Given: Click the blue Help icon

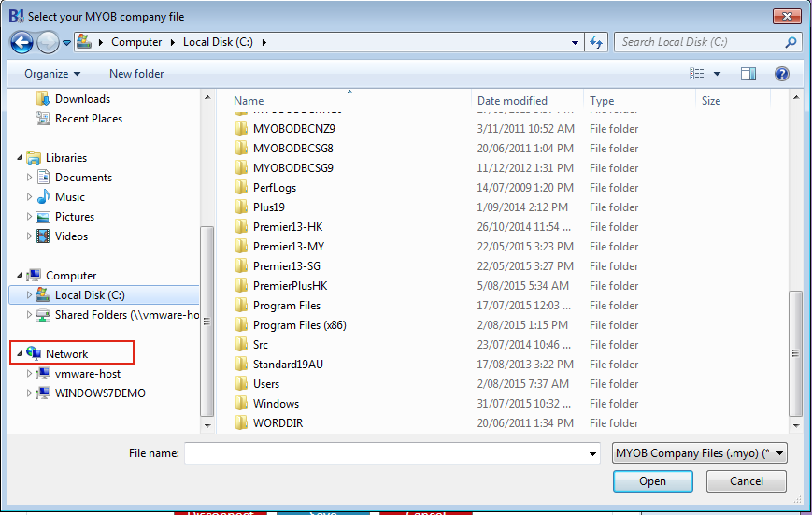Looking at the screenshot, I should pyautogui.click(x=782, y=74).
